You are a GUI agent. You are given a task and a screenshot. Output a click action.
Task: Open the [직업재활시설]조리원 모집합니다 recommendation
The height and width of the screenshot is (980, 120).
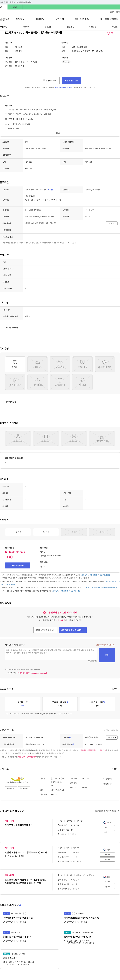click(17, 937)
